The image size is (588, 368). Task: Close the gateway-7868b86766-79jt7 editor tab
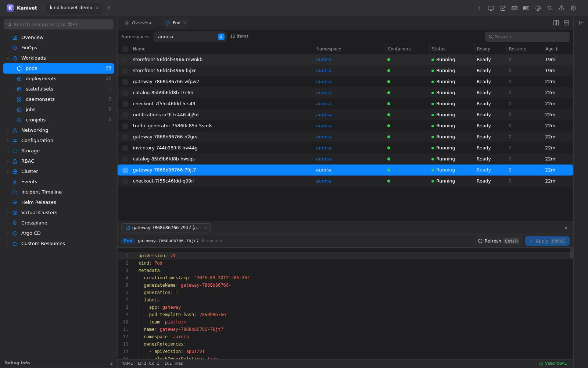point(205,228)
